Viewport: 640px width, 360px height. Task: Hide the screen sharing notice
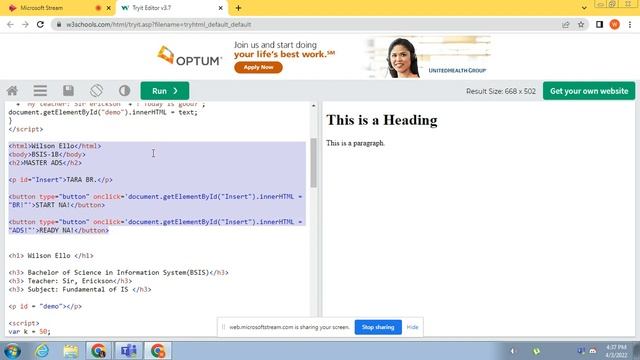[x=412, y=327]
